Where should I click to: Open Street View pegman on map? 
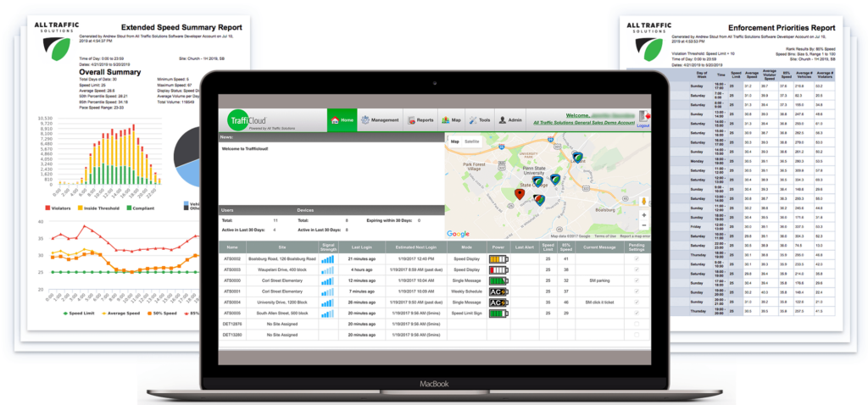coord(643,201)
